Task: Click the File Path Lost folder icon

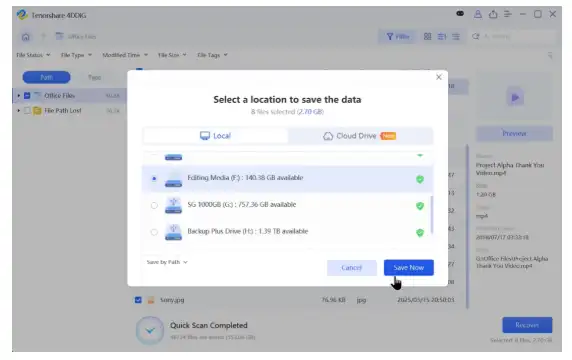Action: click(x=37, y=111)
